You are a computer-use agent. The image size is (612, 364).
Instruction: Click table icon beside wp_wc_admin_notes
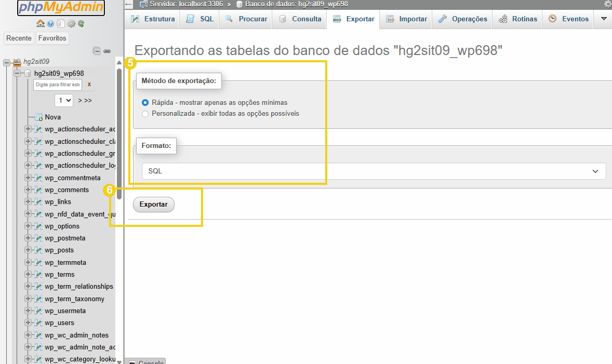[x=38, y=335]
